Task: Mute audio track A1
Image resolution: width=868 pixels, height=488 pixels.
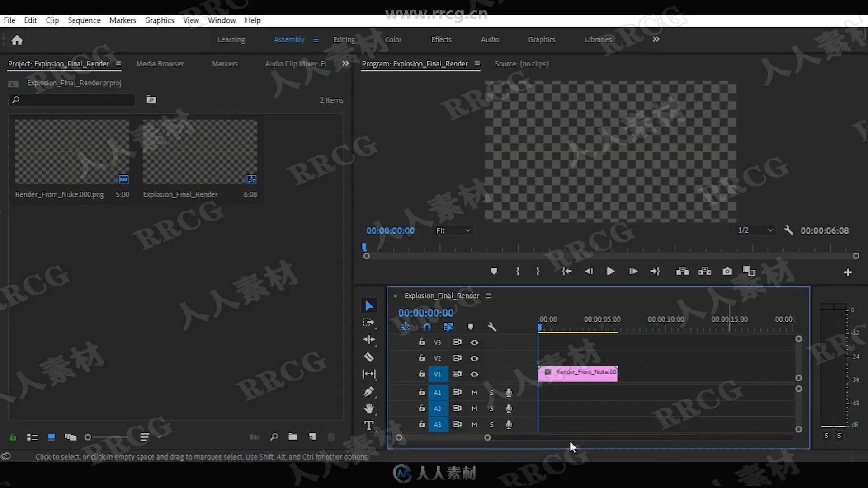Action: pos(474,393)
